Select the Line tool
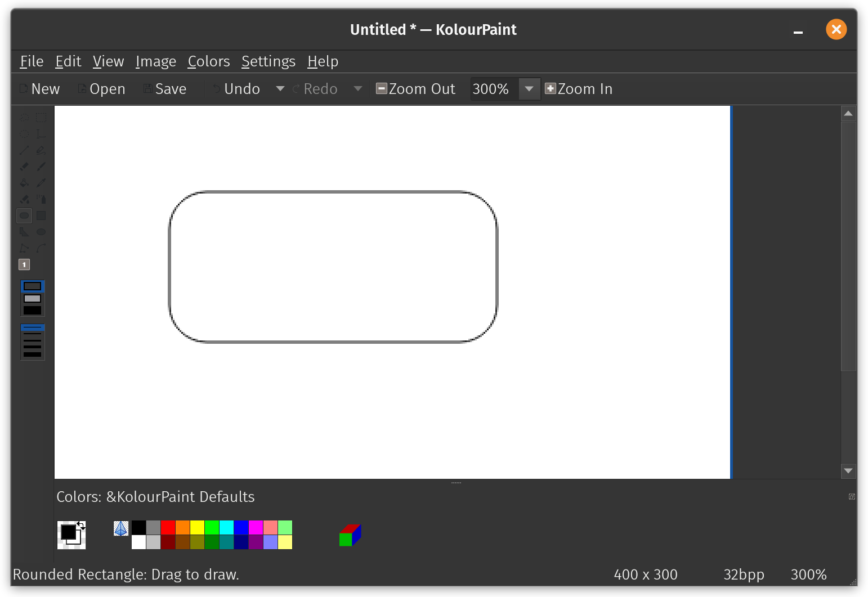868x597 pixels. click(x=24, y=150)
